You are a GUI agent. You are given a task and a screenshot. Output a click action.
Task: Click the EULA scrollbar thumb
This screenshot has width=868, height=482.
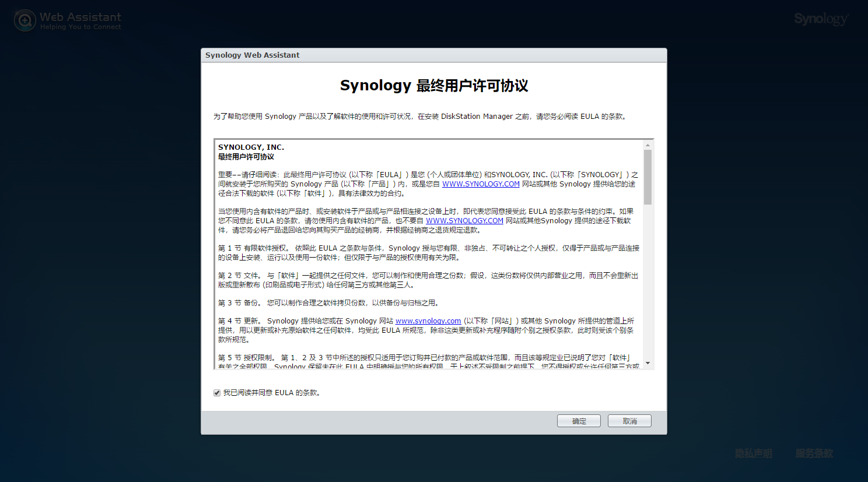click(647, 177)
